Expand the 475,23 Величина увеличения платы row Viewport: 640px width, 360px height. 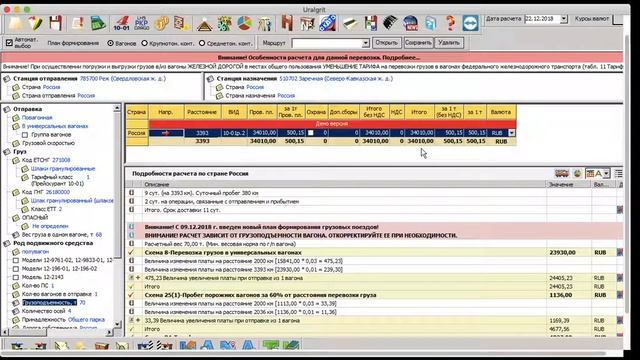pyautogui.click(x=138, y=278)
